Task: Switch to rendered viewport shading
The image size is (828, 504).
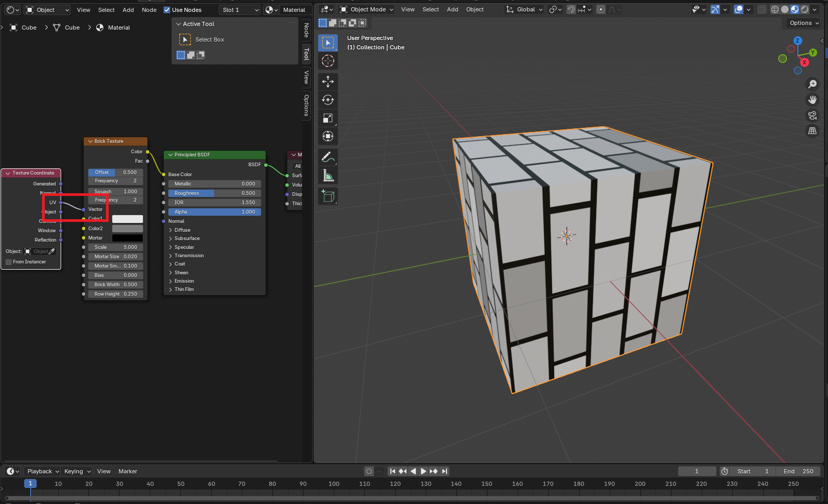Action: point(805,9)
